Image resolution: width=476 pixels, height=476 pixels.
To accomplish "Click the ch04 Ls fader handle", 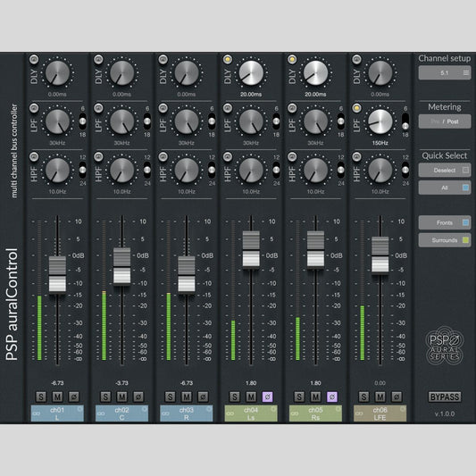I will point(251,249).
